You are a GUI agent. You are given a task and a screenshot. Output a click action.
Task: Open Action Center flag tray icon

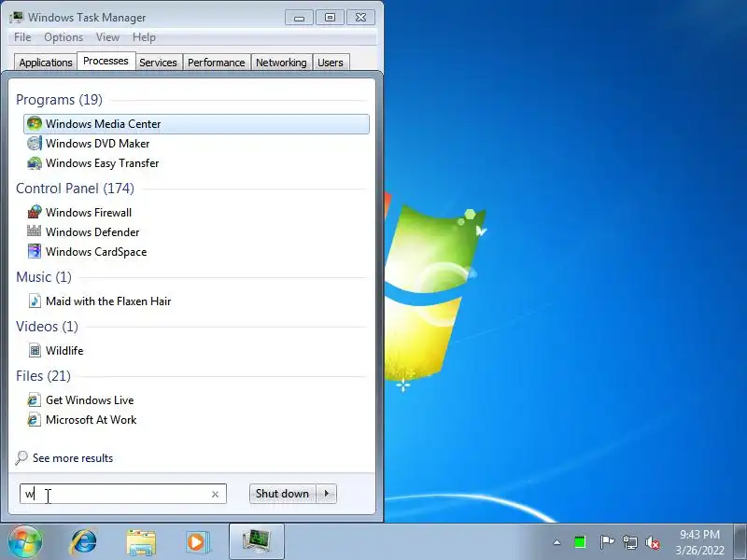(606, 542)
